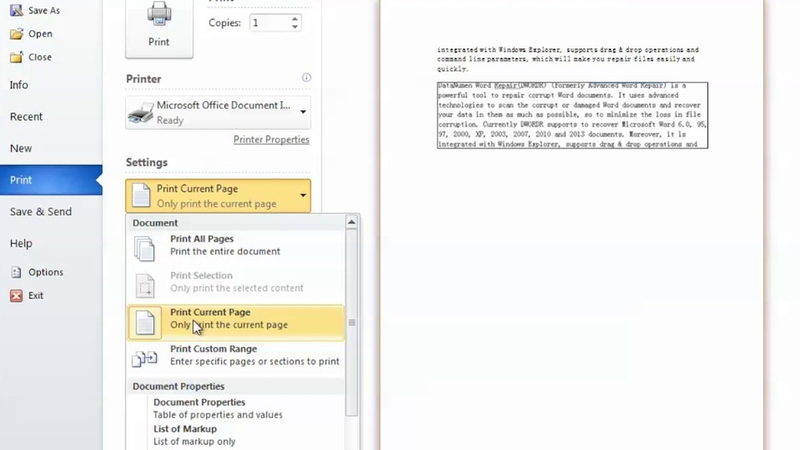Screen dimensions: 800x450
Task: Click the Open folder icon
Action: click(x=16, y=34)
